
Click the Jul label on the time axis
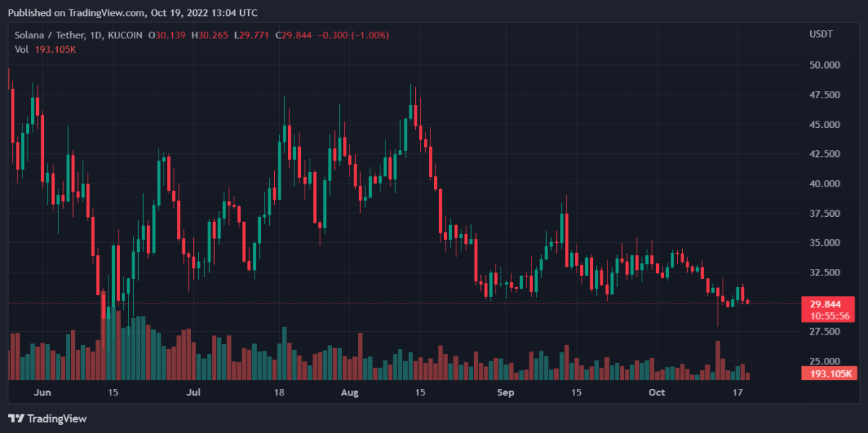(193, 393)
